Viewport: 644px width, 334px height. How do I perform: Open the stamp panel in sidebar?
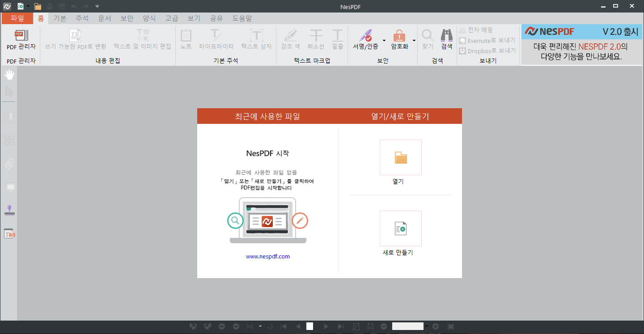point(9,210)
